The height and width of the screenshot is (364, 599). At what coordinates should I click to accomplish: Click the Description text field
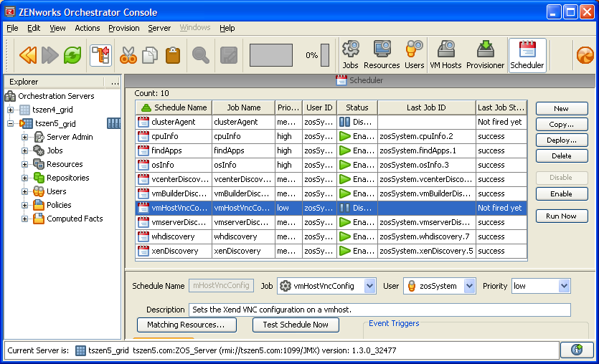[379, 310]
